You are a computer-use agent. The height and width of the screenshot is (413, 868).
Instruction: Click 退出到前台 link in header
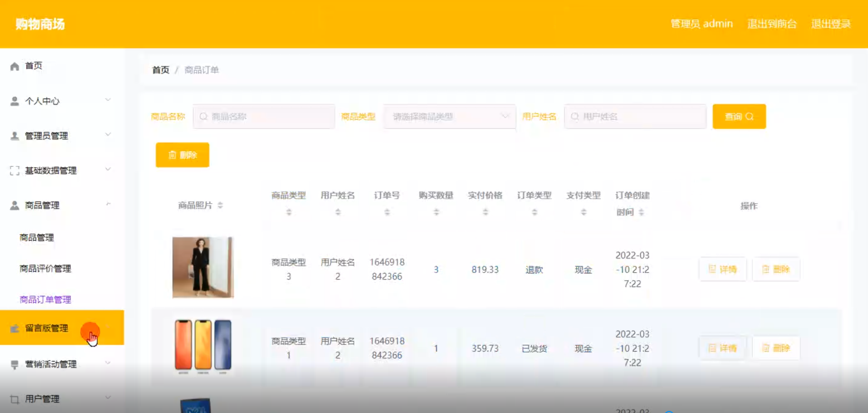pos(772,24)
